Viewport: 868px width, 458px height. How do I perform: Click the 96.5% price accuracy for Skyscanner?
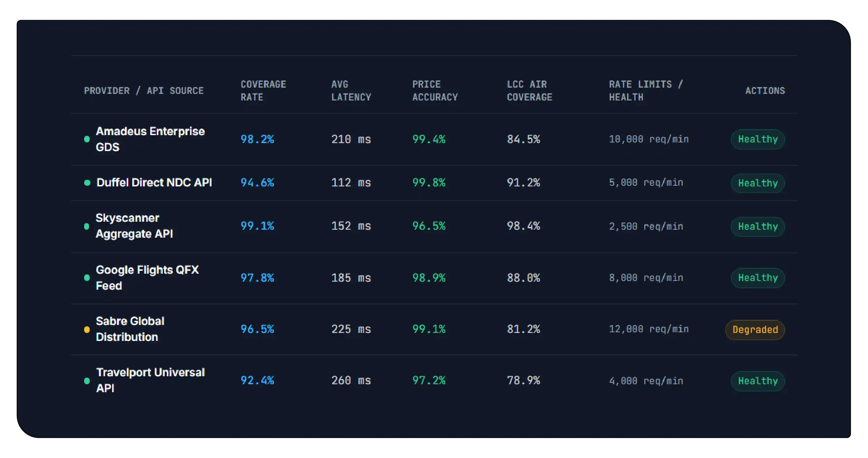tap(429, 226)
